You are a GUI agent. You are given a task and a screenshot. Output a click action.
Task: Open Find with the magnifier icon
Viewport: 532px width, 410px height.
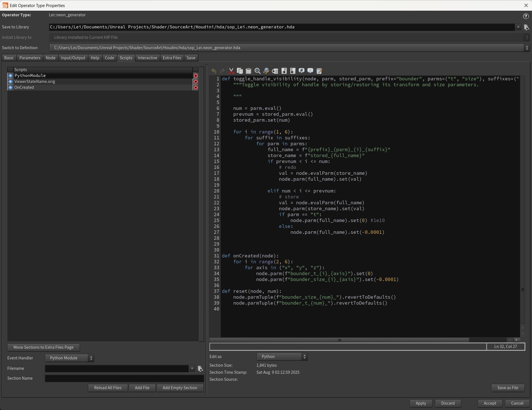pyautogui.click(x=257, y=71)
